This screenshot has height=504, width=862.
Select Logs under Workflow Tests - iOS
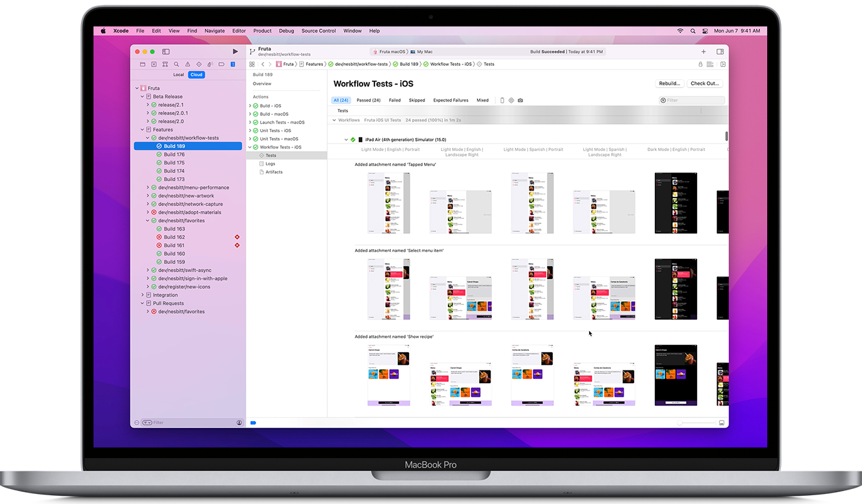click(270, 164)
